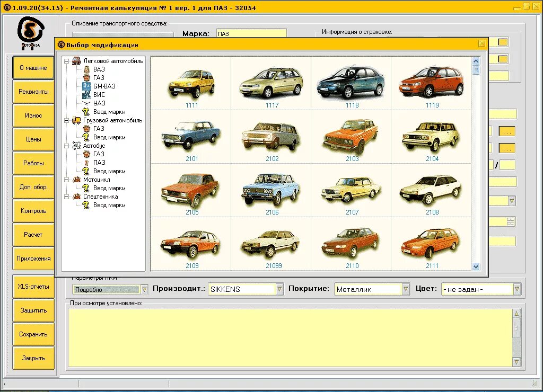
Task: Open the Подробно dropdown
Action: click(x=144, y=290)
